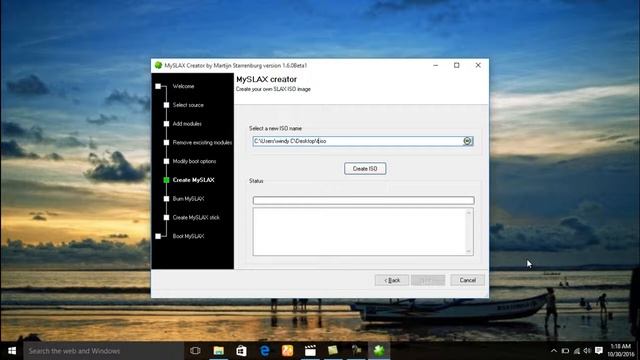640x360 pixels.
Task: Go back with the Back button
Action: 391,280
